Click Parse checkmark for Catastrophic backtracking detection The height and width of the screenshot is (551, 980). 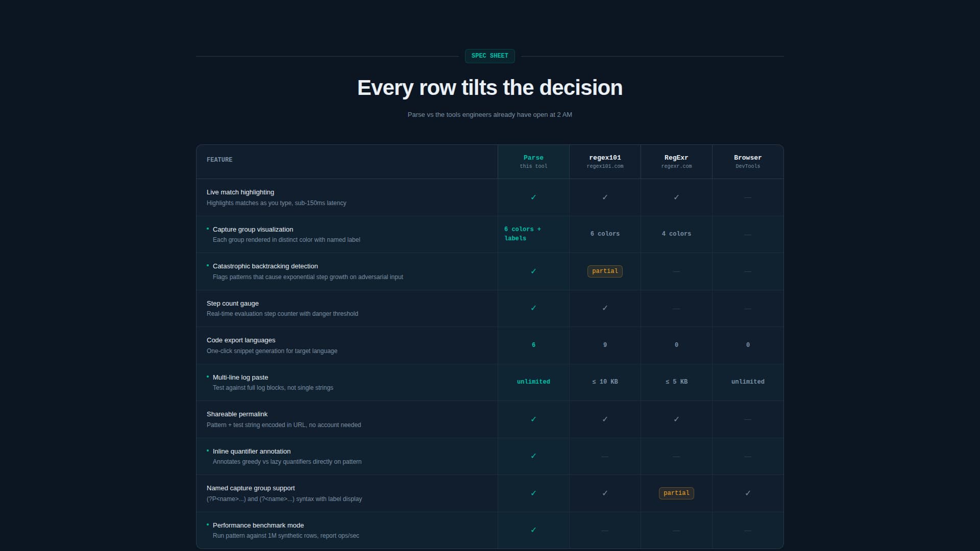533,271
